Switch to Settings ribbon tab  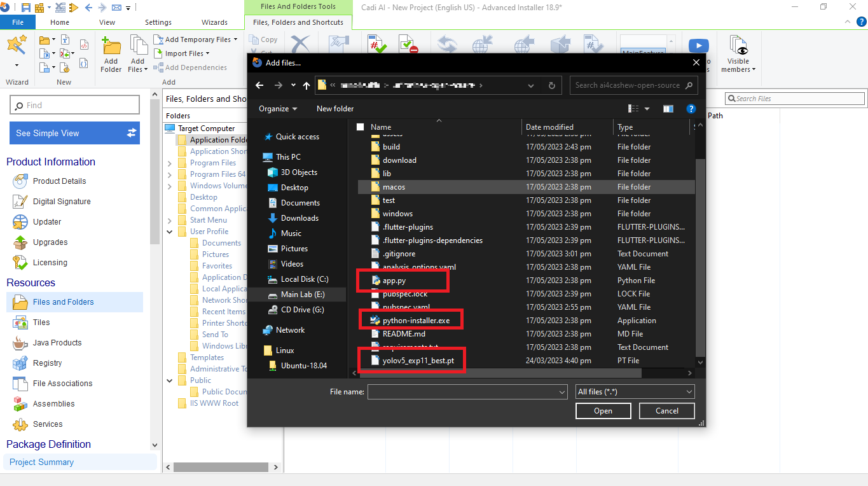tap(158, 22)
